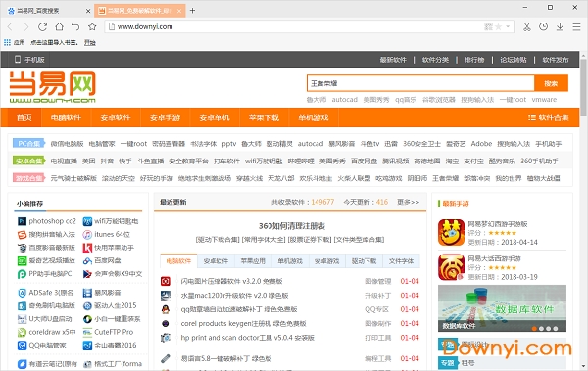Select 电脑软件 in the navigation bar
The width and height of the screenshot is (588, 371).
[x=66, y=117]
